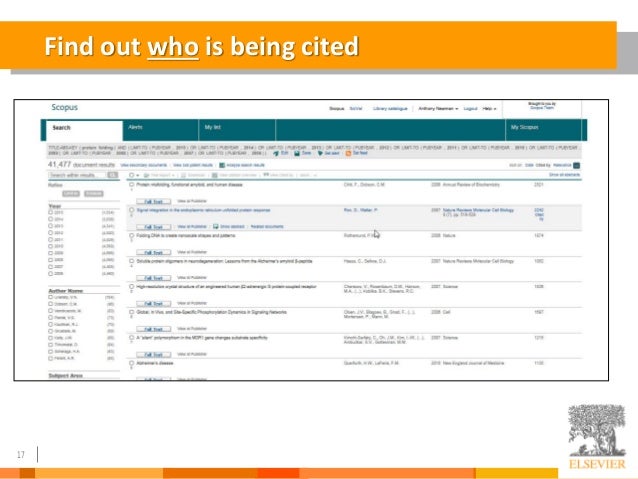Click the SciVal link in header

356,109
